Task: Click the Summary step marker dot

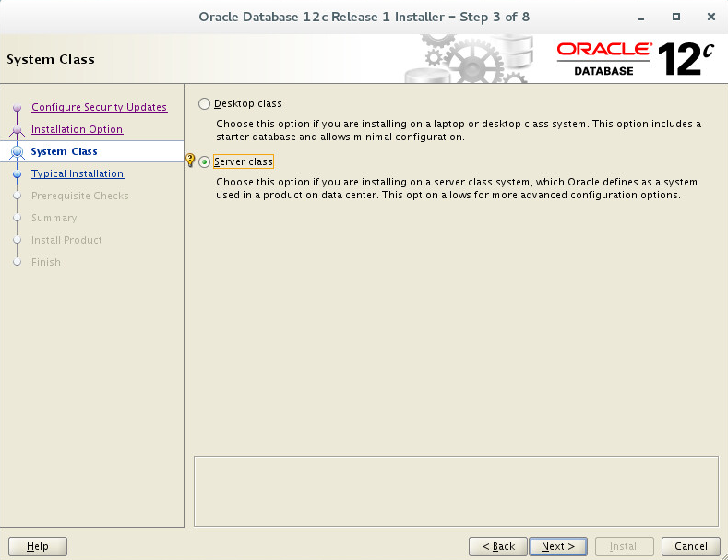Action: [18, 218]
